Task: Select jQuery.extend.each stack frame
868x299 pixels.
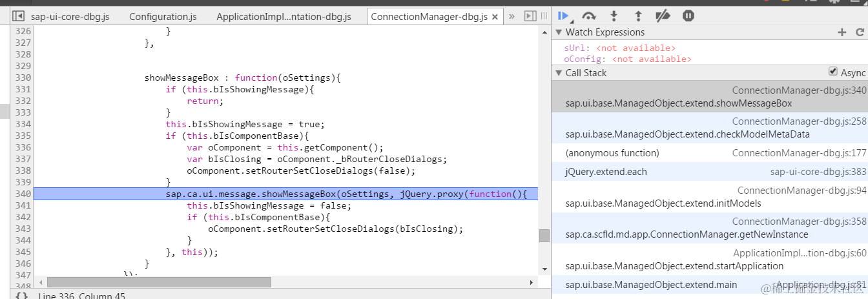Action: [x=709, y=172]
